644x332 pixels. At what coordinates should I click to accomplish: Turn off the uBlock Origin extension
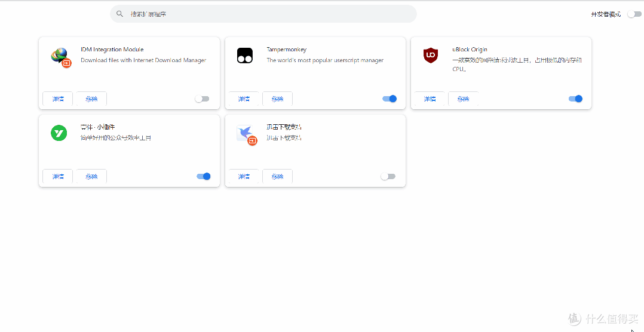575,99
